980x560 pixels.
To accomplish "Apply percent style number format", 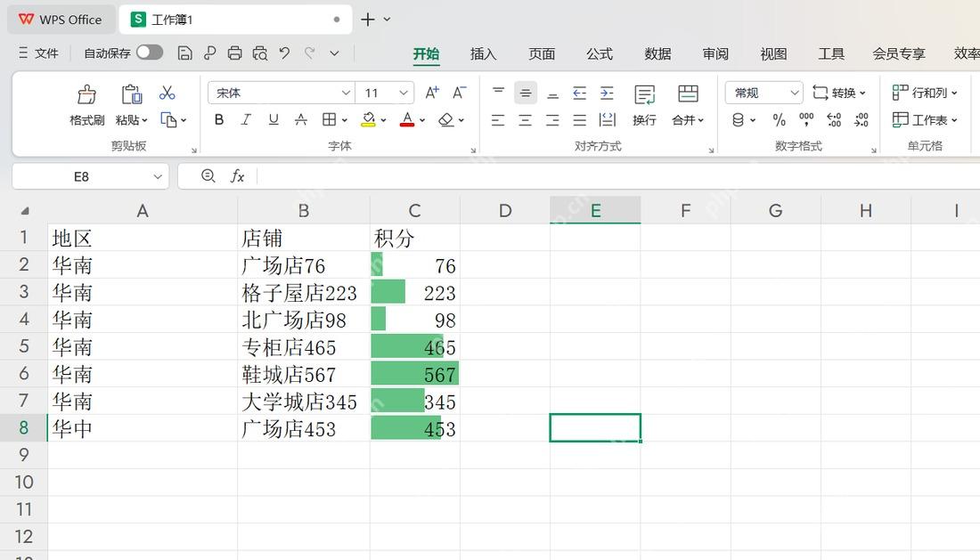I will click(779, 120).
